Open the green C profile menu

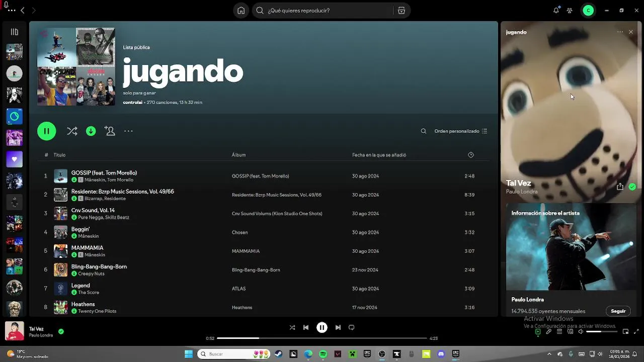pos(588,11)
